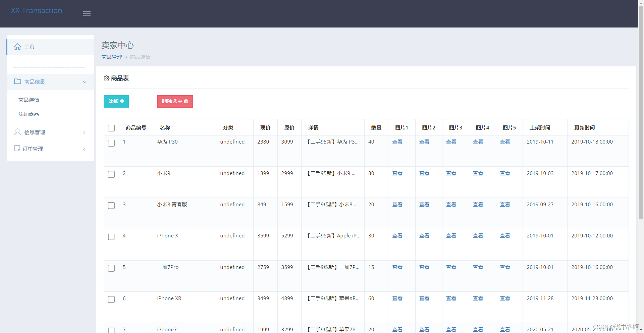Open the 订单管理 sidebar menu
The height and width of the screenshot is (333, 644).
[x=51, y=149]
